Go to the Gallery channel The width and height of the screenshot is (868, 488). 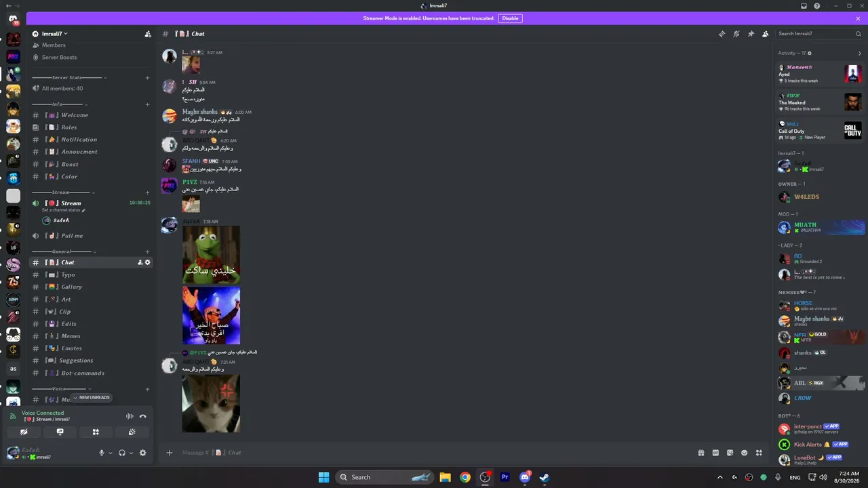click(x=92, y=287)
